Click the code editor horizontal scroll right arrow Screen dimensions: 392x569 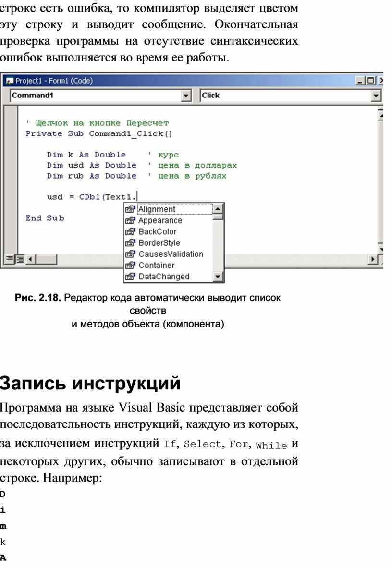(x=372, y=259)
